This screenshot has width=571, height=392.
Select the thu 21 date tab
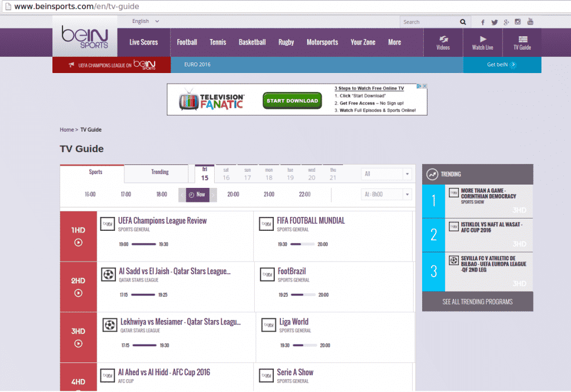click(333, 174)
